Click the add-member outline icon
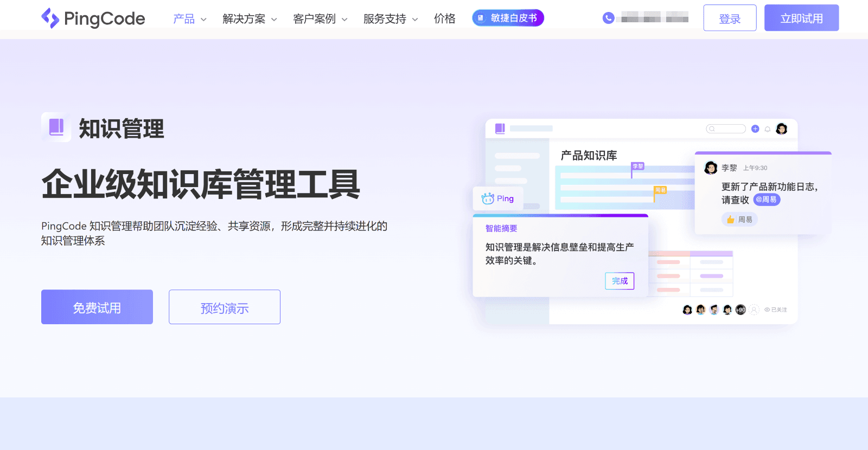Screen dimensions: 868x450 (x=754, y=310)
